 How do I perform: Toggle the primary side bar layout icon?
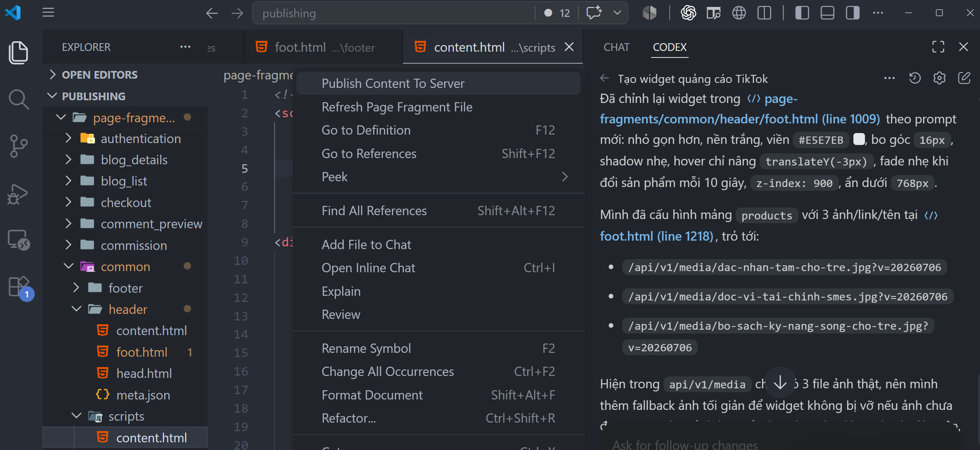click(x=802, y=13)
